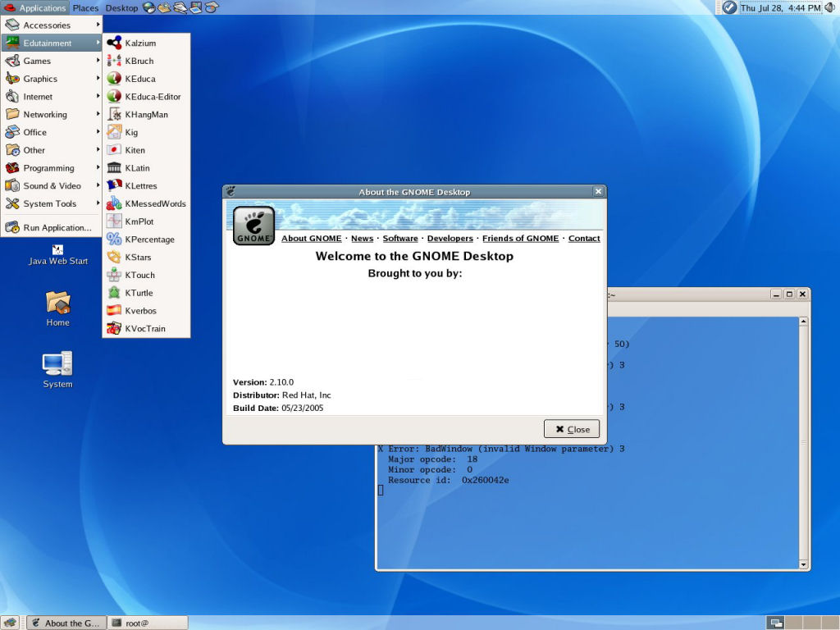Open KStars planetarium application

(137, 257)
